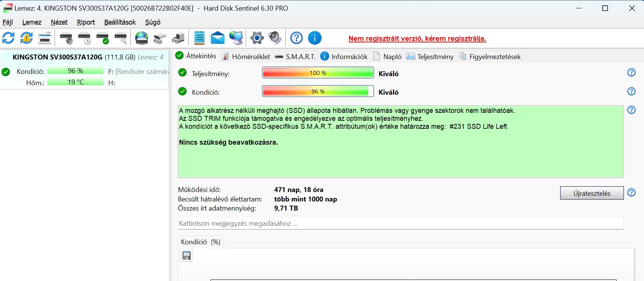The height and width of the screenshot is (281, 644).
Task: Open the Információk tab
Action: tap(344, 56)
